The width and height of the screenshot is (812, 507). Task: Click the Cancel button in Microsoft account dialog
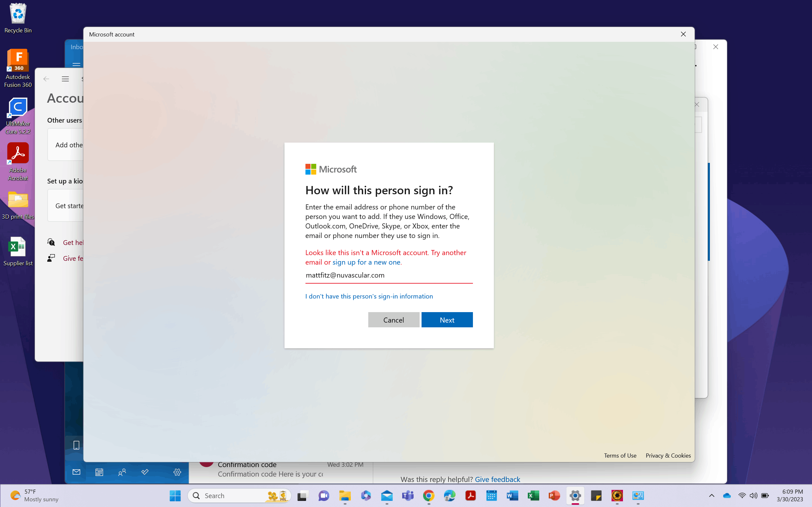[x=393, y=319]
